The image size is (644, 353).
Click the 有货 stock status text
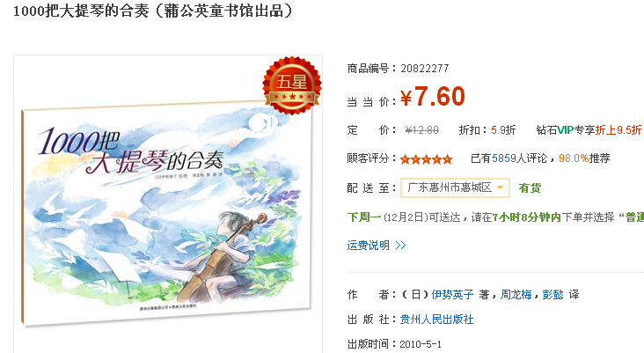(530, 188)
